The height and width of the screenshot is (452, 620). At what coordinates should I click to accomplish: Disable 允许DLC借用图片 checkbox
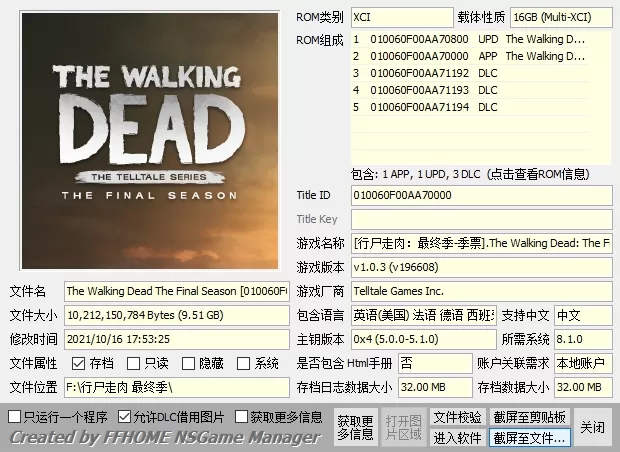pyautogui.click(x=125, y=416)
